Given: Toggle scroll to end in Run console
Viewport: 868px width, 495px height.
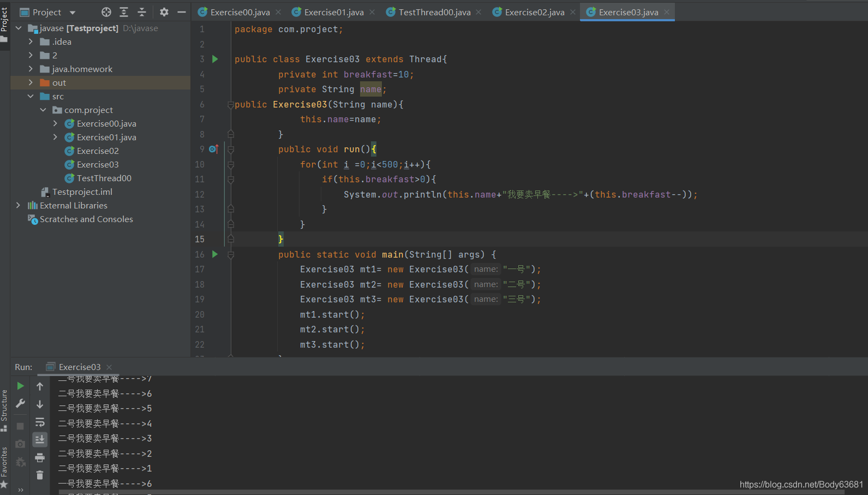Looking at the screenshot, I should tap(40, 439).
